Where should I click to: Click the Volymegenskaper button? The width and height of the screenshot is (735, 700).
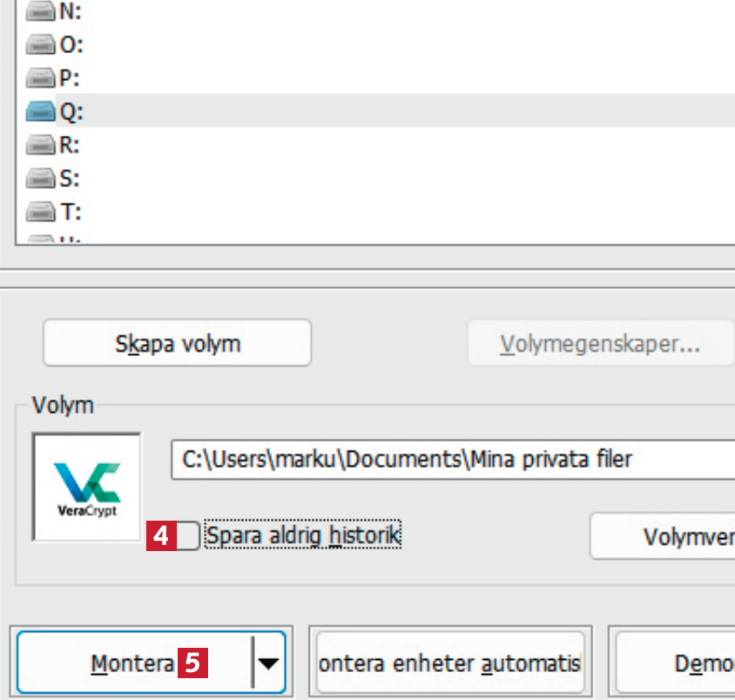click(x=601, y=343)
